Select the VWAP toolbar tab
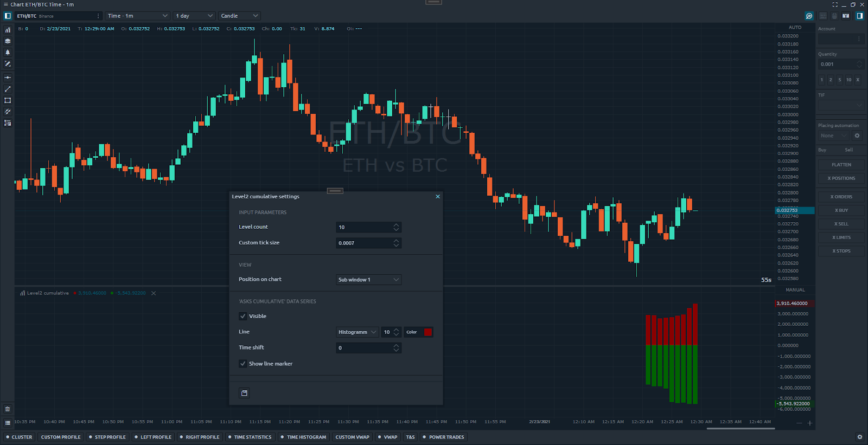This screenshot has height=445, width=868. click(388, 437)
